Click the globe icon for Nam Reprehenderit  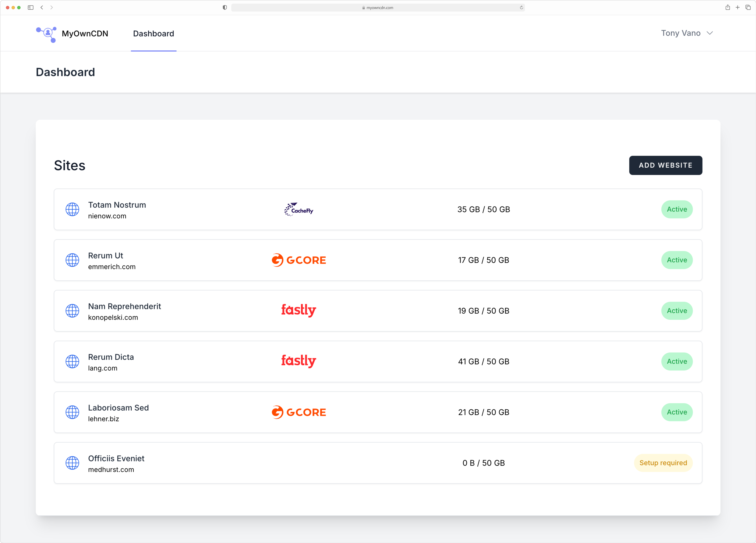[x=72, y=311]
